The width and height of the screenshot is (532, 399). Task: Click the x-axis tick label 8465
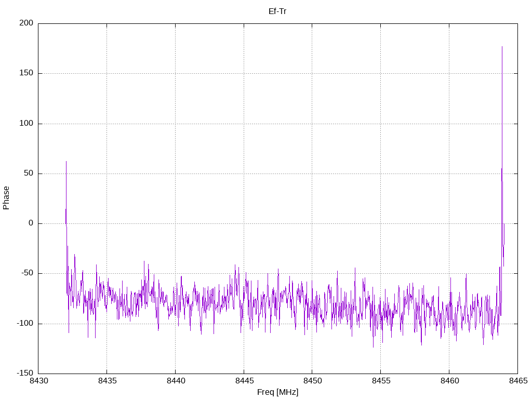tap(518, 381)
